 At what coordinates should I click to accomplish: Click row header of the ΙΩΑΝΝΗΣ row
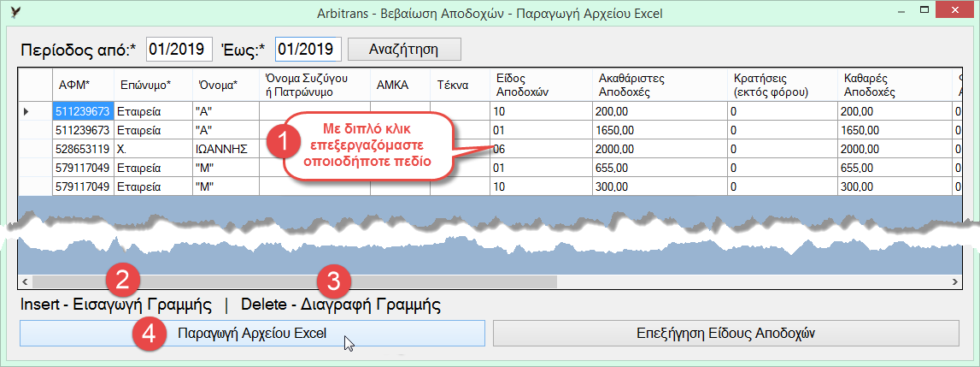click(36, 149)
